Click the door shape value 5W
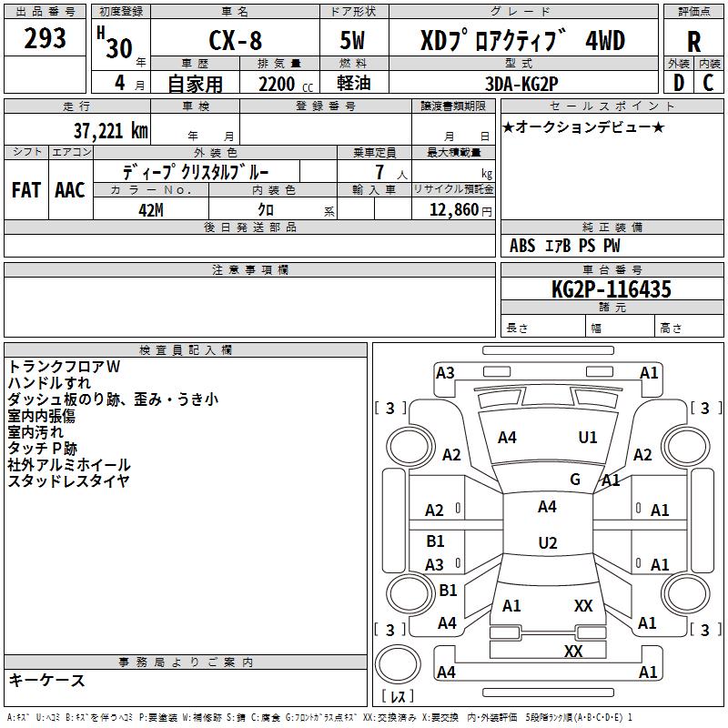 tap(352, 40)
